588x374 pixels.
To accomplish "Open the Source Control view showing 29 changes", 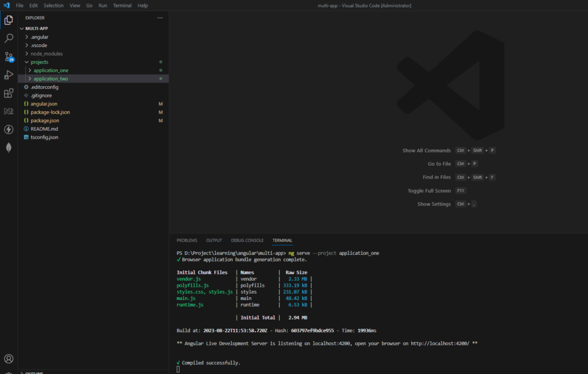I will pyautogui.click(x=8, y=56).
